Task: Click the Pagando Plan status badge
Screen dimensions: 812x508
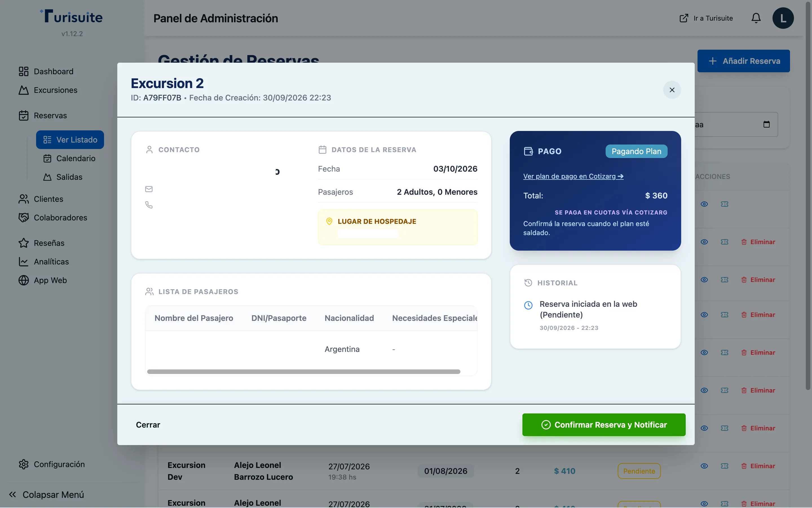Action: [636, 151]
